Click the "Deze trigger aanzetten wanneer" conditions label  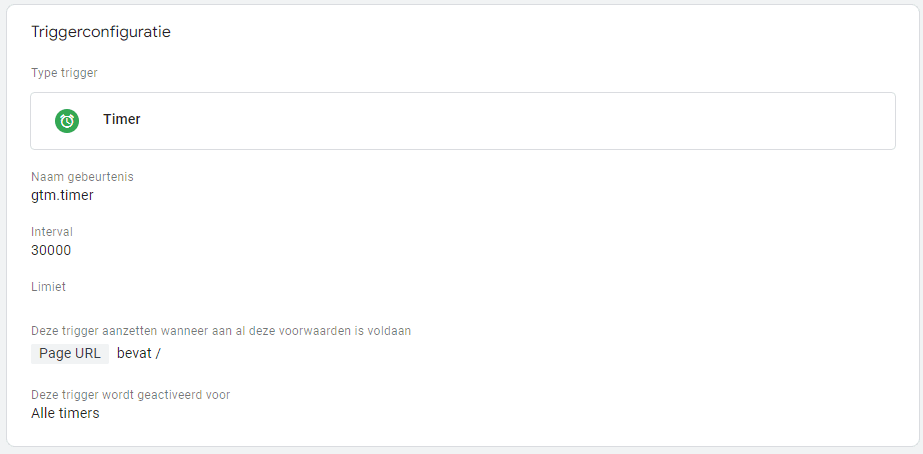pyautogui.click(x=221, y=331)
